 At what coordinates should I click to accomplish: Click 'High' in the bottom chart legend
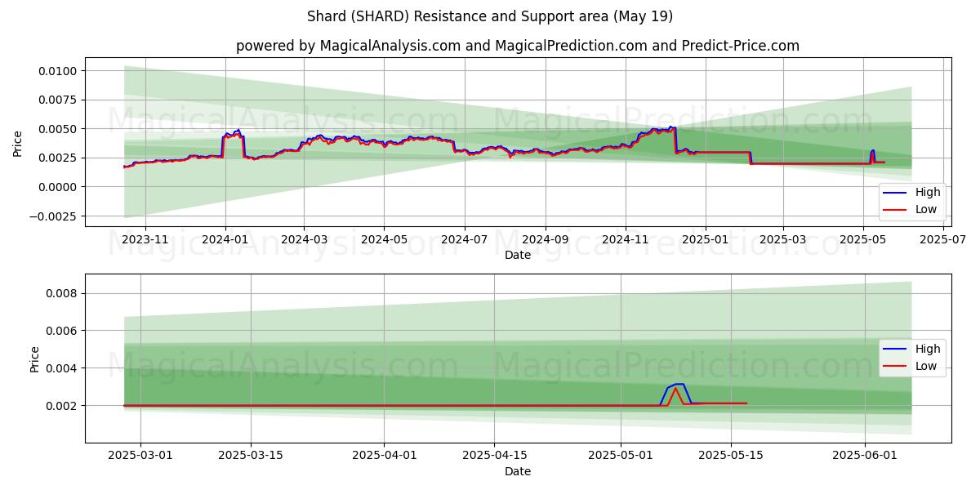tap(928, 349)
